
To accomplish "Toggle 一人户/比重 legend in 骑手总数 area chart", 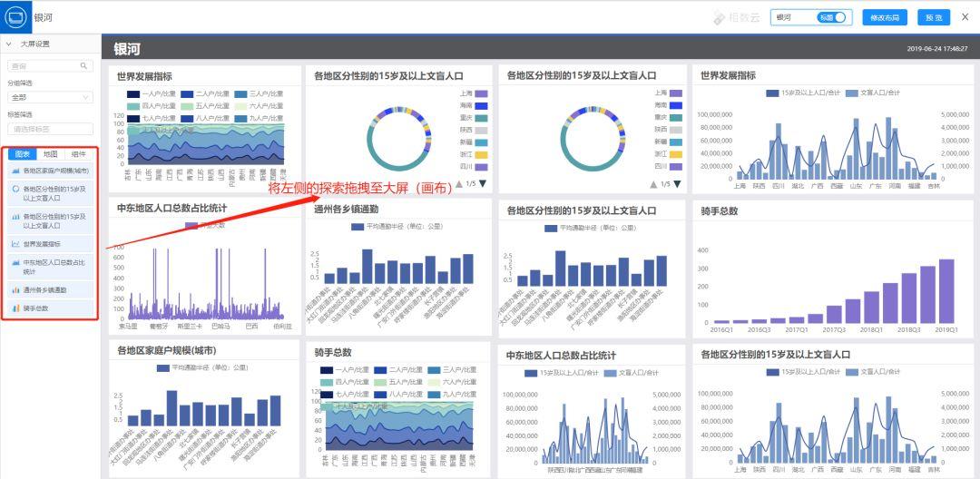I will [x=345, y=370].
